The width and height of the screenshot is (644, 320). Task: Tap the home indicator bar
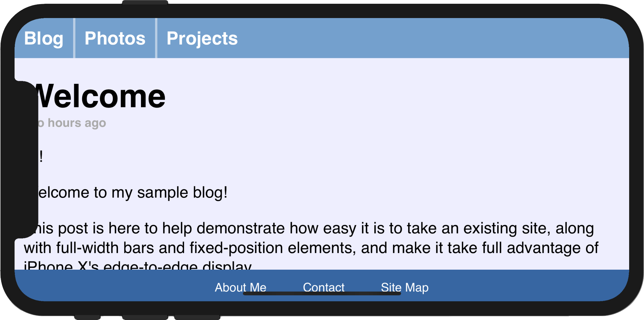coord(322,294)
